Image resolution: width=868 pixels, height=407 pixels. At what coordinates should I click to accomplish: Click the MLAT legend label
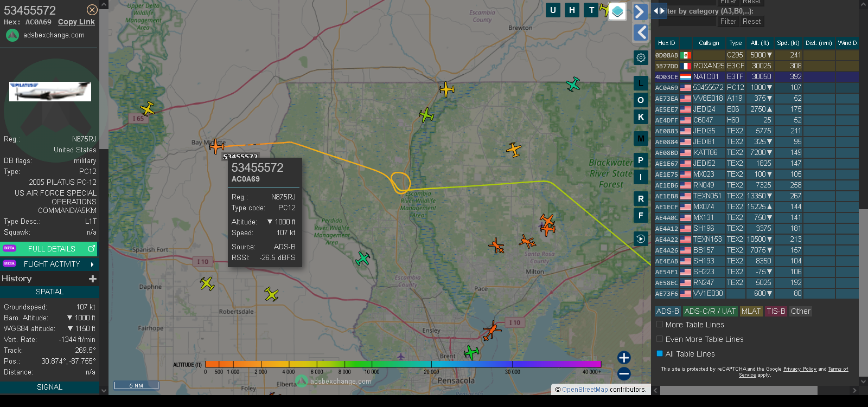[x=751, y=311]
